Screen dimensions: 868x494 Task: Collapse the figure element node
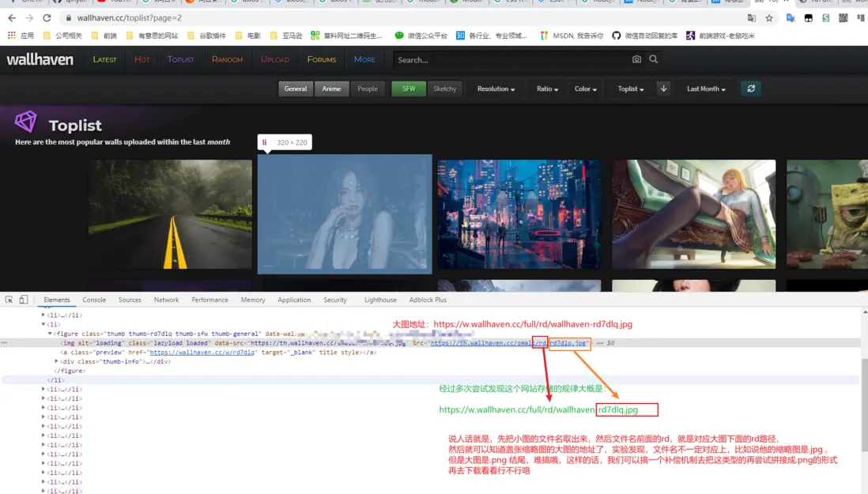tap(50, 334)
